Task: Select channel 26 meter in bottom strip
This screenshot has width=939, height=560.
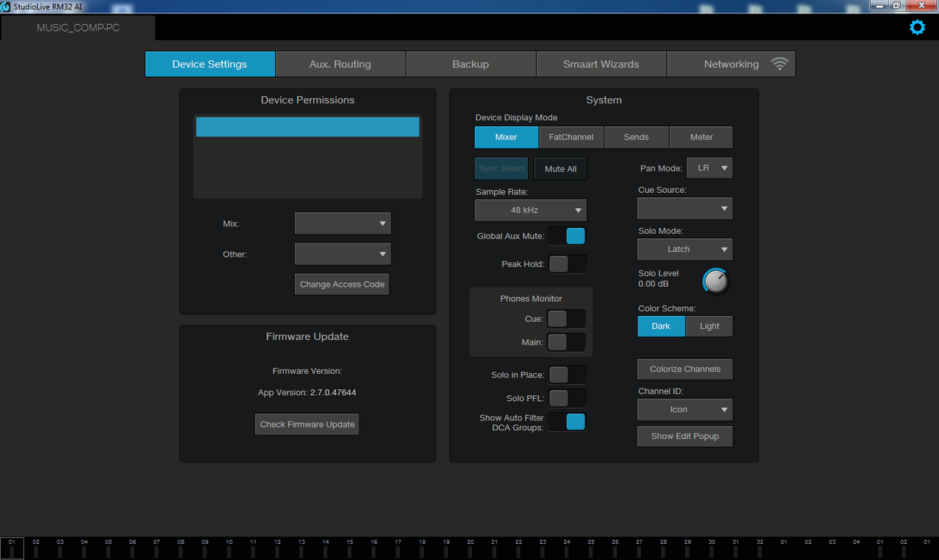Action: [x=615, y=548]
